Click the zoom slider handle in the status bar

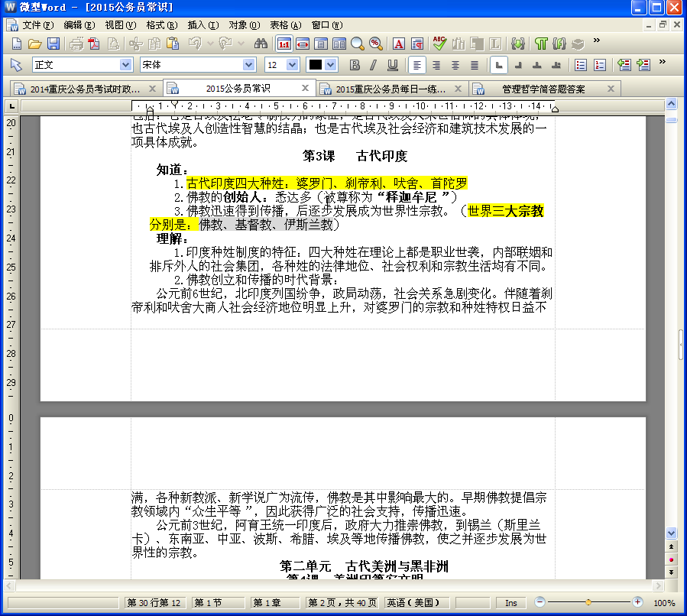tap(588, 602)
